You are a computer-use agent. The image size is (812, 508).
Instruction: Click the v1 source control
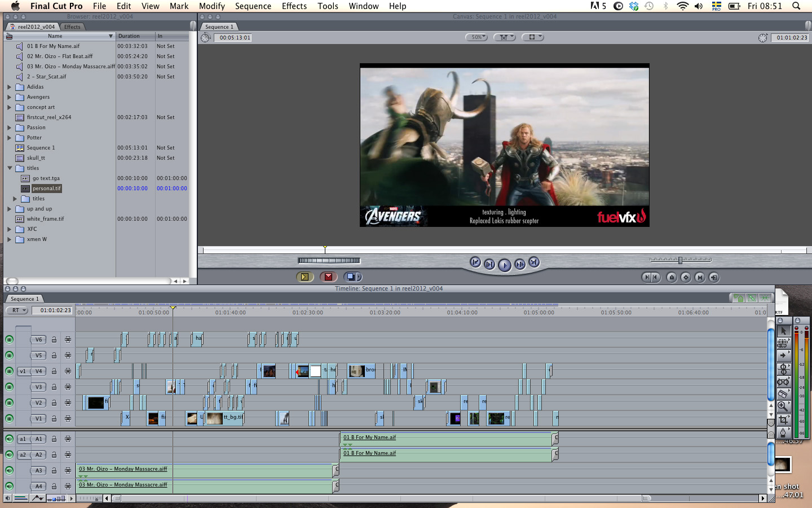pyautogui.click(x=23, y=371)
